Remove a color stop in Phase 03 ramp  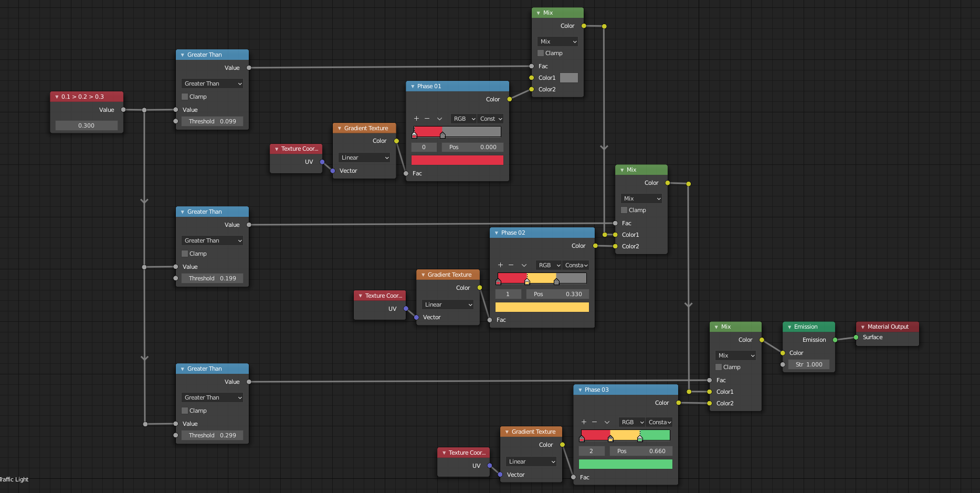point(594,422)
